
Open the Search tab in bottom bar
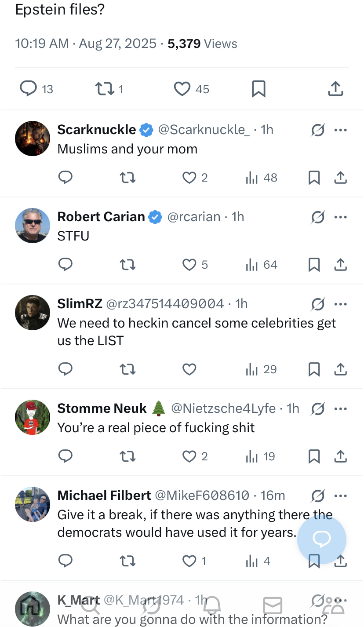(91, 606)
